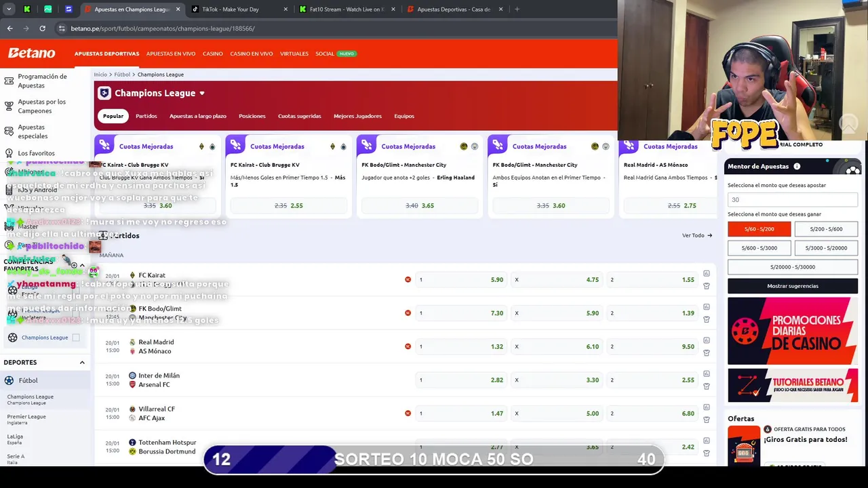
Task: Open Virtuales in top navigation
Action: (x=294, y=54)
